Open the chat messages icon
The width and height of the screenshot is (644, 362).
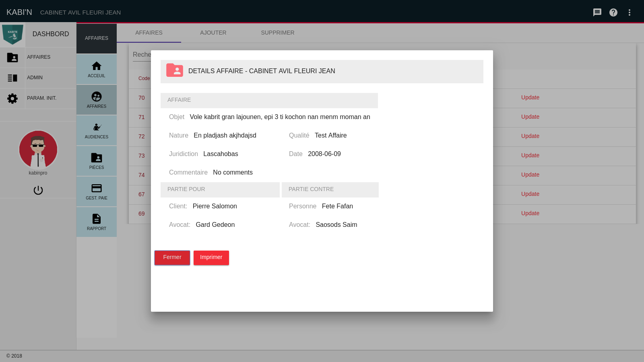tap(597, 12)
